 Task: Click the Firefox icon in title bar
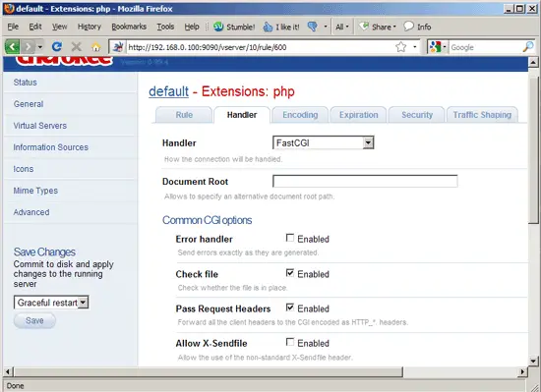click(9, 9)
